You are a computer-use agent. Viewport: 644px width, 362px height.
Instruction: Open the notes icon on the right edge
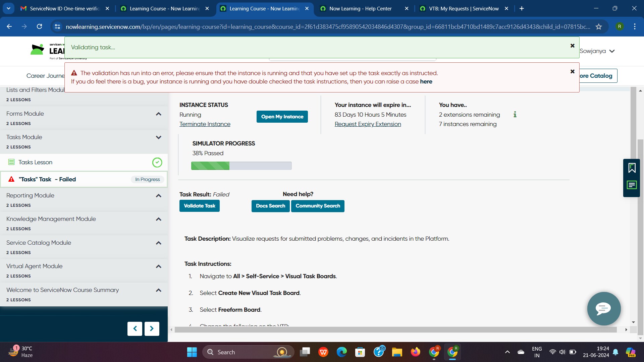coord(632,185)
